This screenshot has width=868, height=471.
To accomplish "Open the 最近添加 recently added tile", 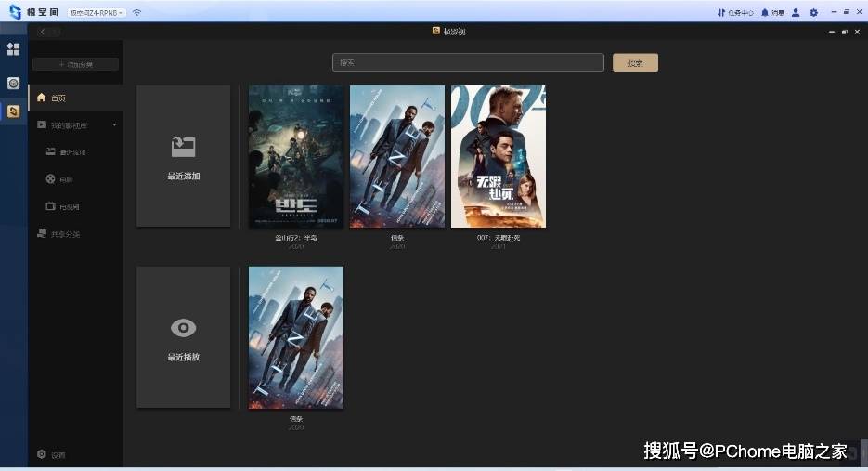I will [x=183, y=156].
